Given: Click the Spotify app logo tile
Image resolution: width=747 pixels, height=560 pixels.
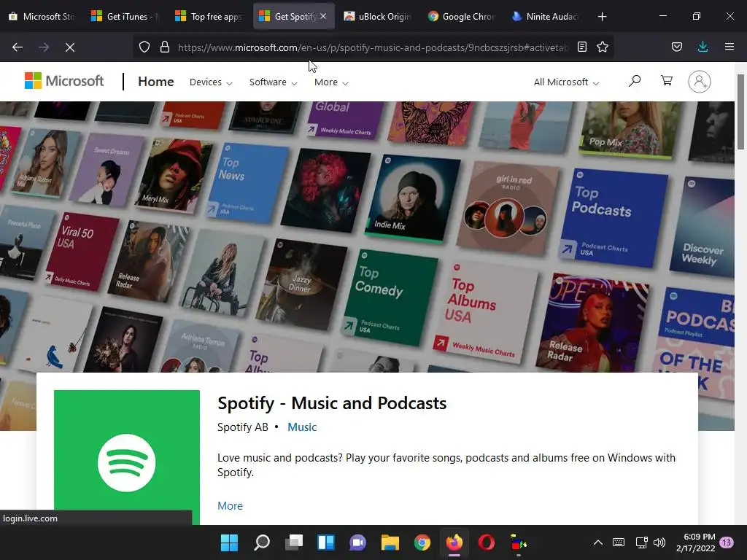Looking at the screenshot, I should coord(127,457).
